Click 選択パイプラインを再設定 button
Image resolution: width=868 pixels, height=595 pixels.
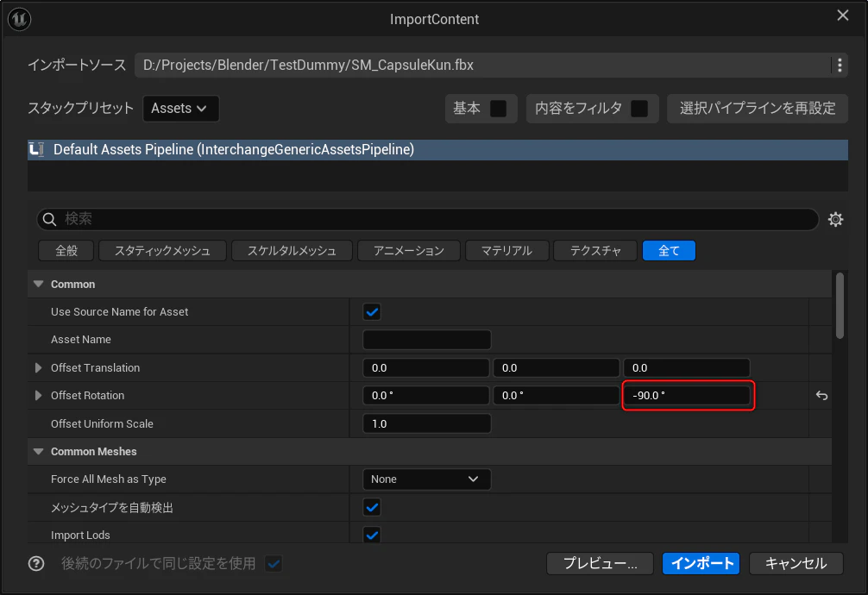point(758,109)
